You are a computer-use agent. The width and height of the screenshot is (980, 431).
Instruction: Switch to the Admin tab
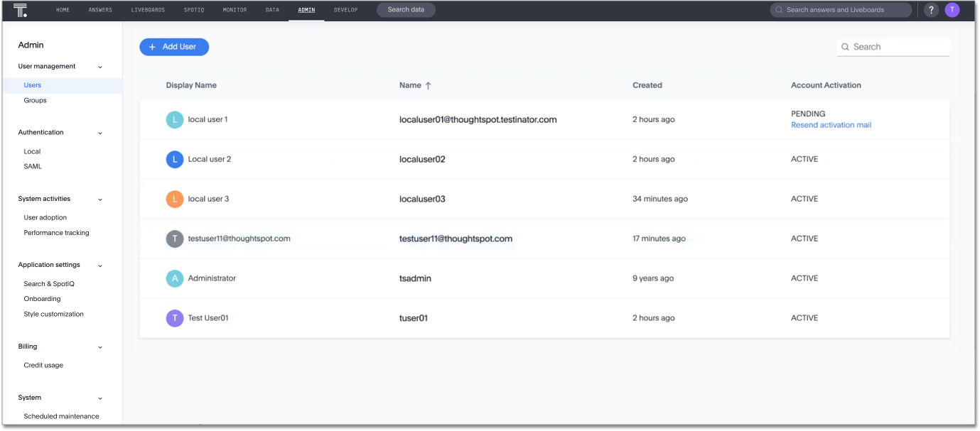[306, 10]
